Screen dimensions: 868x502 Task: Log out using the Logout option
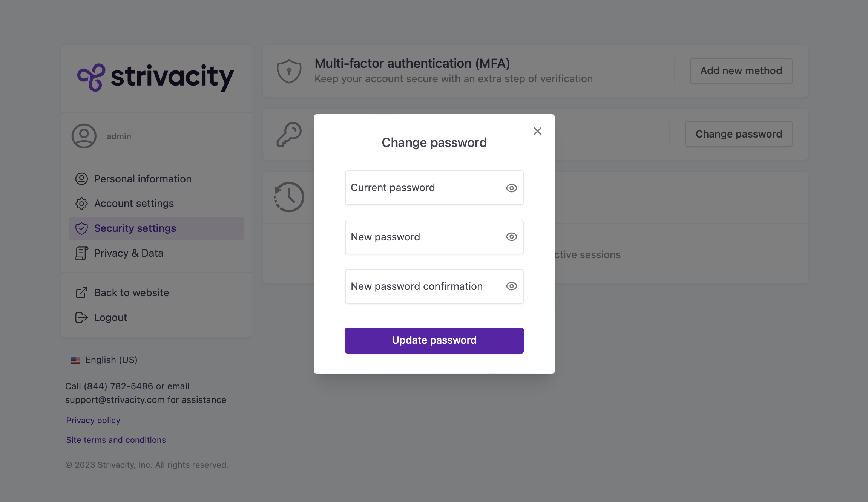click(x=110, y=318)
